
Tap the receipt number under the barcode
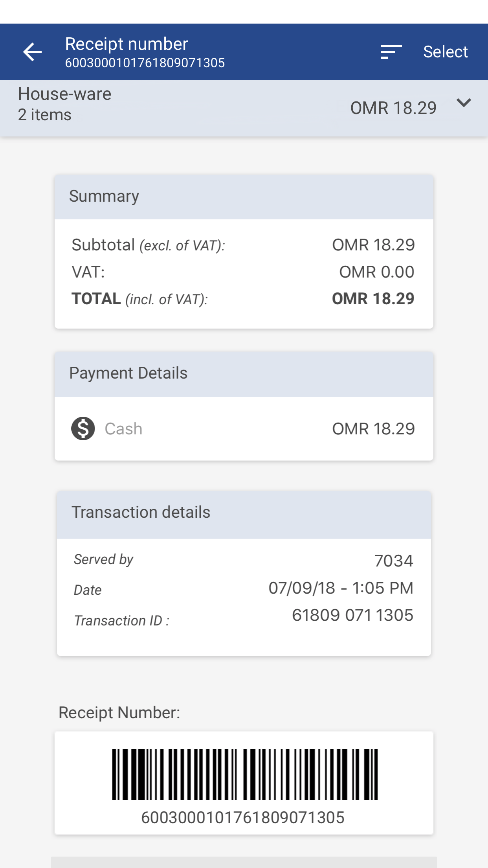[x=243, y=818]
